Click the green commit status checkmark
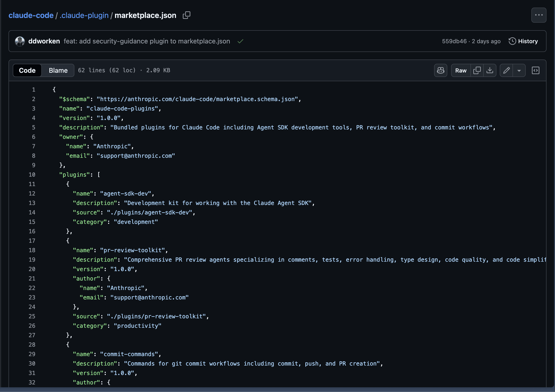The image size is (555, 392). click(240, 41)
